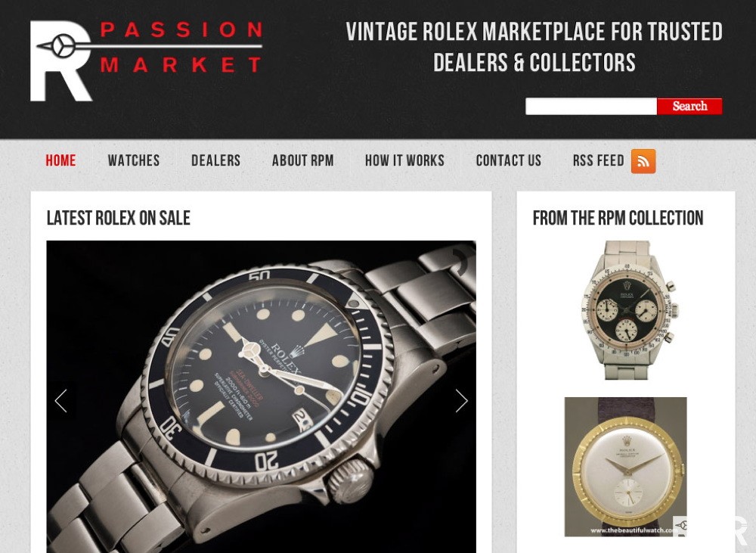Click the Sea-Dweller watch slide image
756x553 pixels.
[x=261, y=396]
